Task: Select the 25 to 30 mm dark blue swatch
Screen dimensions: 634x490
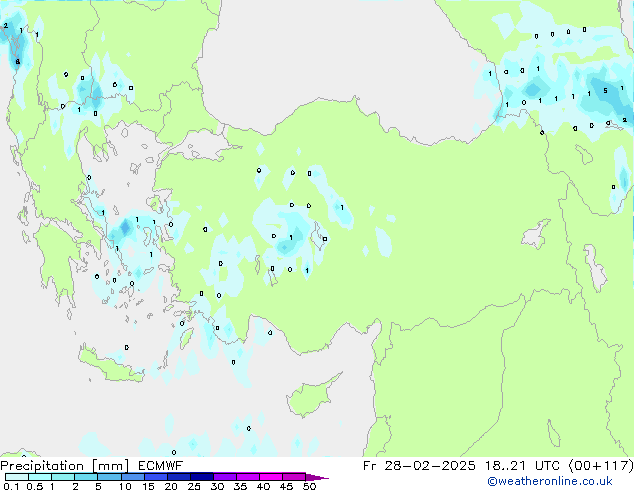Action: 202,477
